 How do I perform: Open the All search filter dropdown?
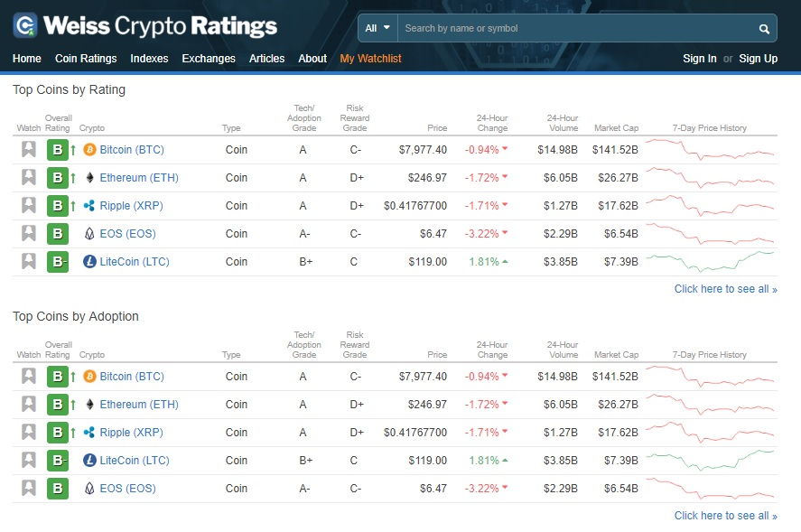pyautogui.click(x=377, y=28)
